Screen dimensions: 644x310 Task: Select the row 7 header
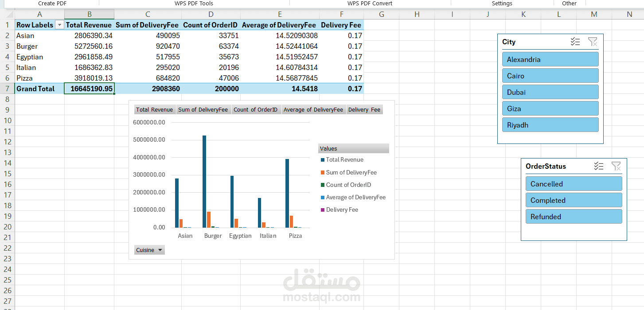point(7,89)
